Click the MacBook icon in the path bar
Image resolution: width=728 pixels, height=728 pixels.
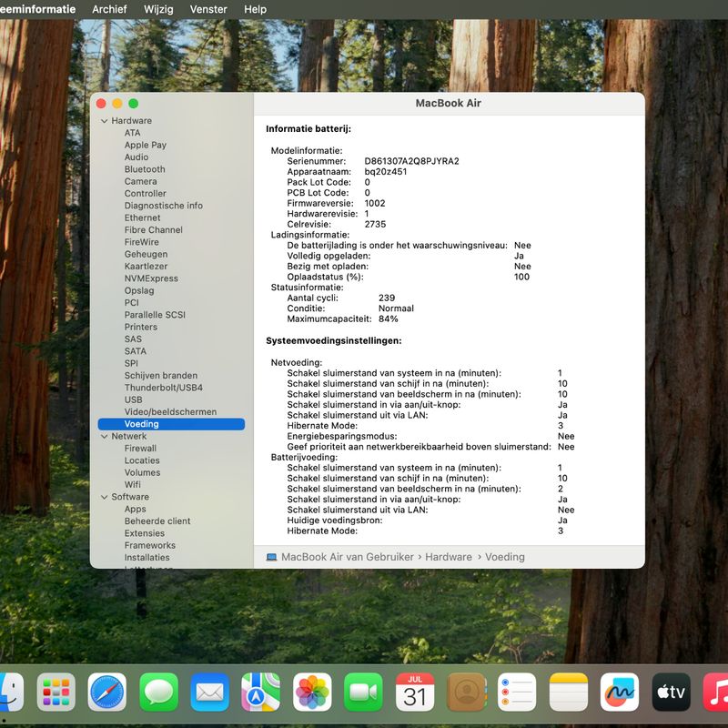[271, 557]
